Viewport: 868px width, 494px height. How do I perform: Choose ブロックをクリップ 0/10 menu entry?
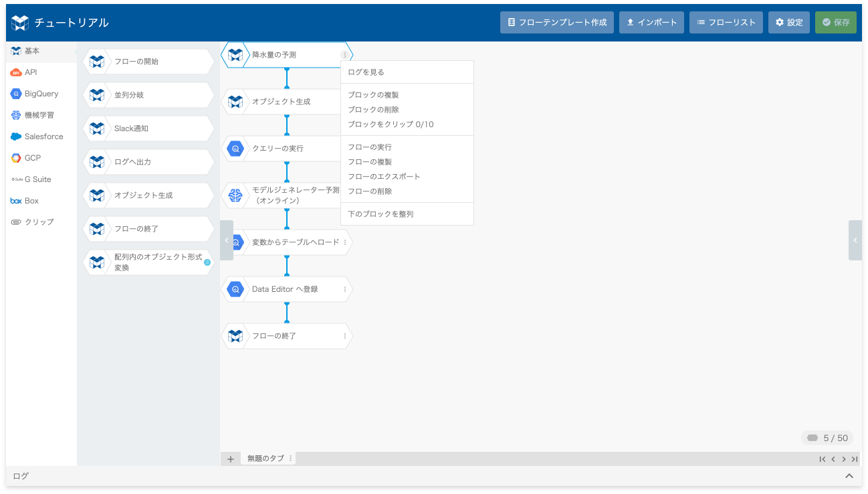(x=407, y=125)
